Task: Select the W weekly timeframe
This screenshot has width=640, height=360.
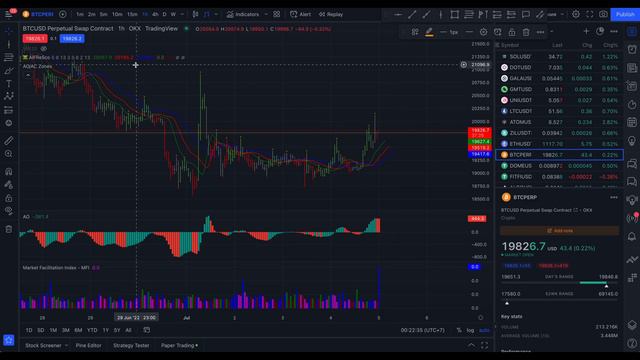Action: pyautogui.click(x=173, y=14)
